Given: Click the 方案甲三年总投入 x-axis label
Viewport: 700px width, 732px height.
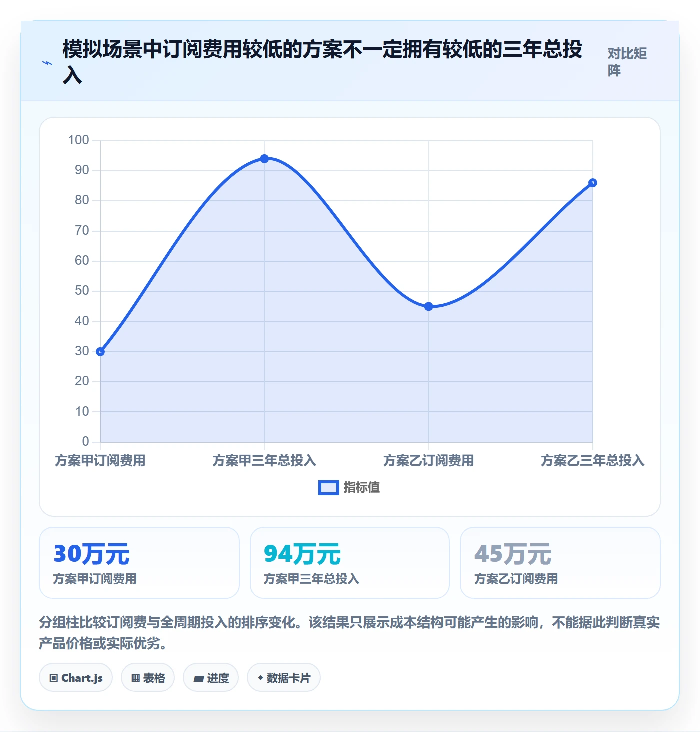Looking at the screenshot, I should click(264, 460).
